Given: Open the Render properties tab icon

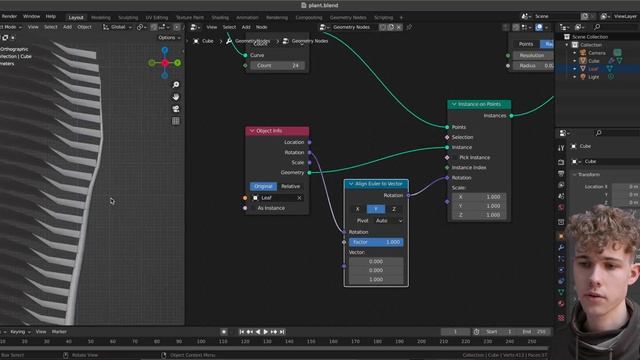Looking at the screenshot, I should 561,162.
